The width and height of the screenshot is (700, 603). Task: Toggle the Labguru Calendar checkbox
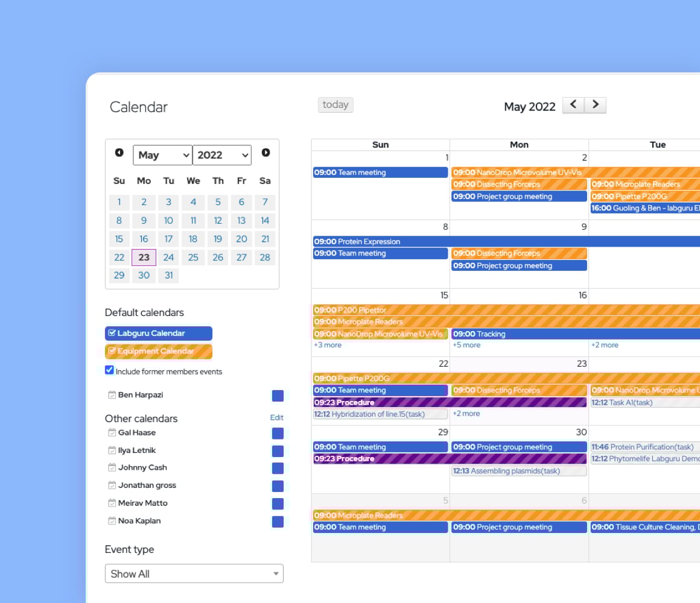pos(112,333)
